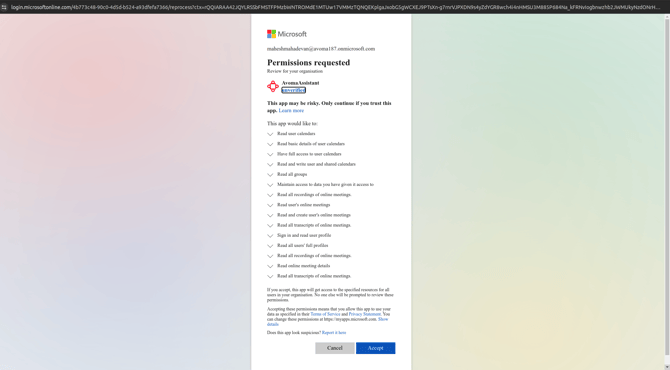Expand Read all groups permission
The height and width of the screenshot is (370, 670).
coord(270,175)
